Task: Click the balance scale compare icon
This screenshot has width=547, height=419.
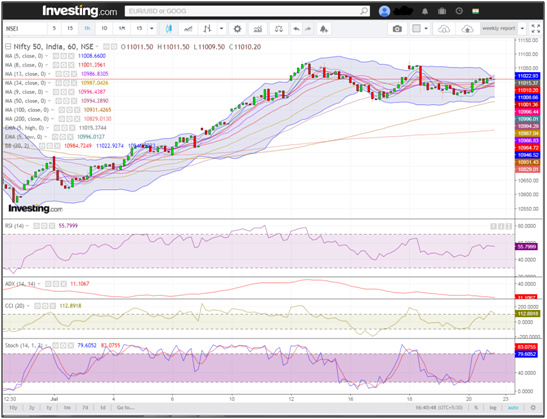Action: pyautogui.click(x=279, y=29)
